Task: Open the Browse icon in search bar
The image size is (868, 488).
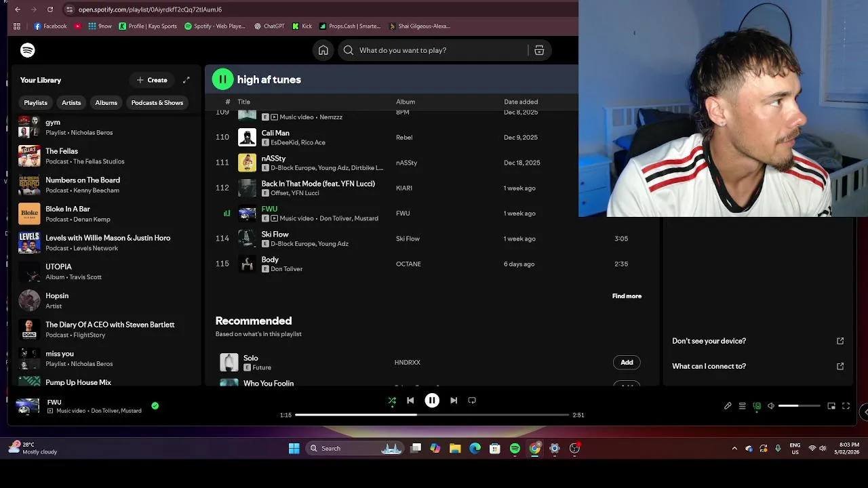Action: point(539,50)
